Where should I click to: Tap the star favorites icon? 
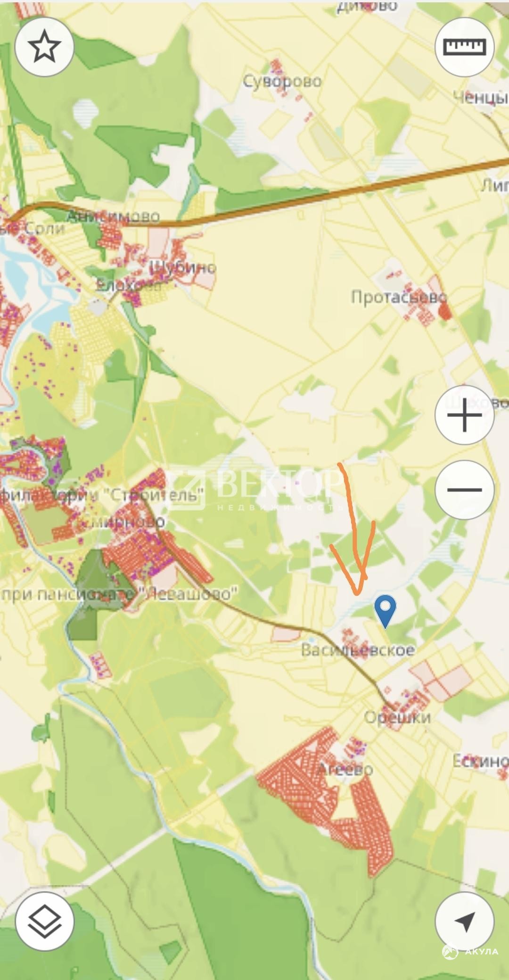coord(44,46)
